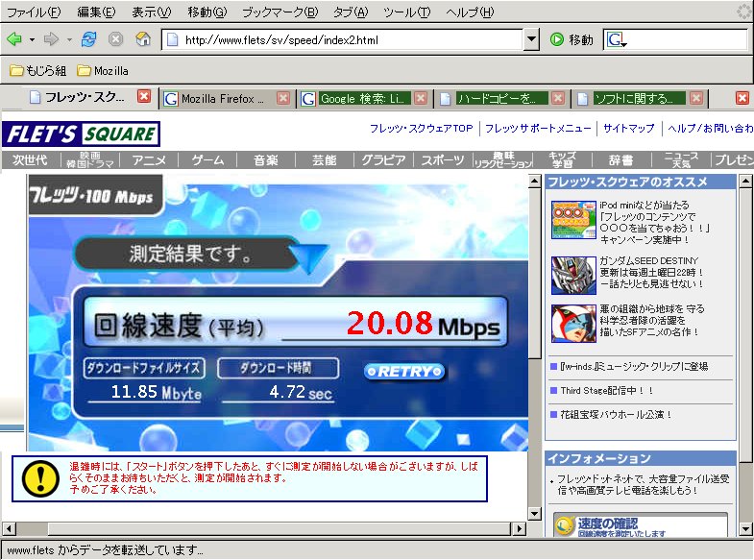This screenshot has width=754, height=560.
Task: Open the 移動(G) menu
Action: click(x=207, y=12)
